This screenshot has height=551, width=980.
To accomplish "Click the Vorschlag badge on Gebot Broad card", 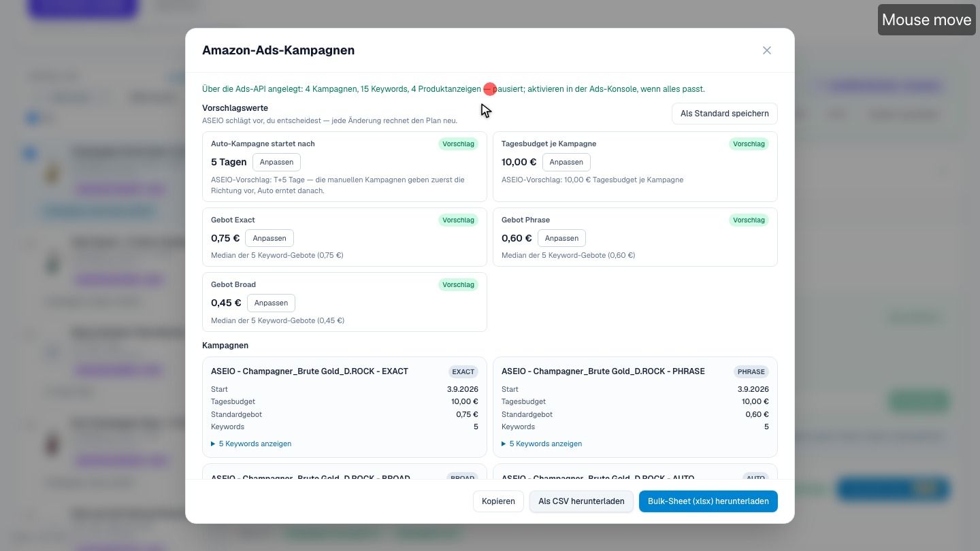I will pos(458,285).
